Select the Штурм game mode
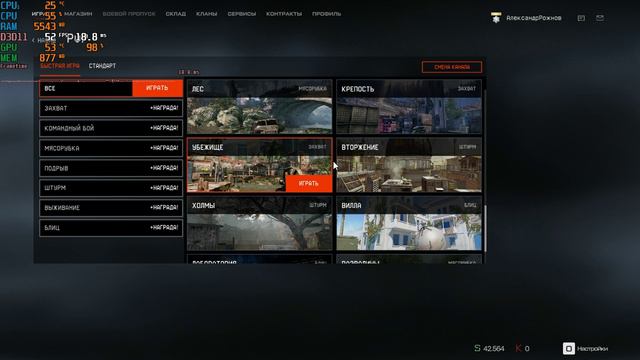This screenshot has height=360, width=640. click(111, 188)
